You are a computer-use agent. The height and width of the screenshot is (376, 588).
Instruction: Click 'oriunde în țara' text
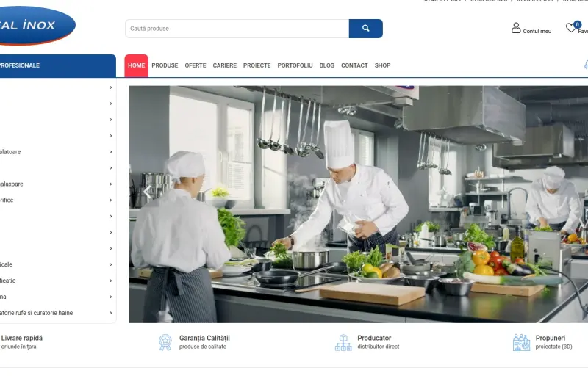(19, 347)
